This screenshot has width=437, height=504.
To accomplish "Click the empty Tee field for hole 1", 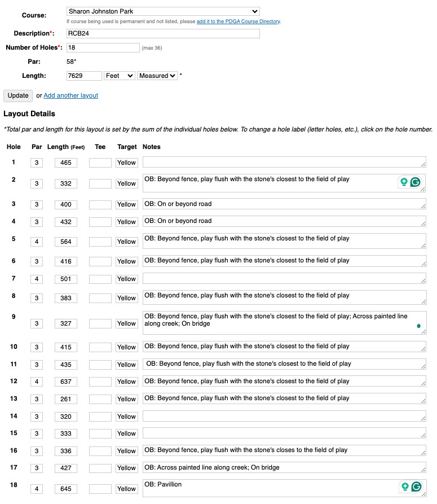I will [x=100, y=163].
